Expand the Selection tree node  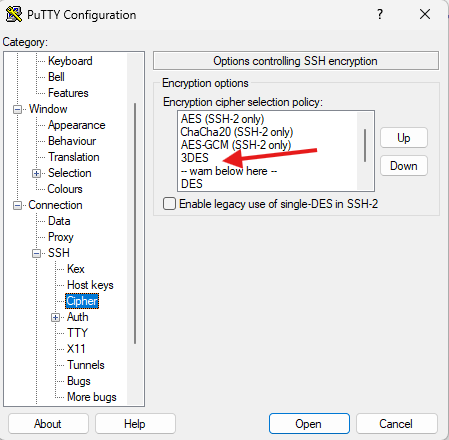point(36,173)
